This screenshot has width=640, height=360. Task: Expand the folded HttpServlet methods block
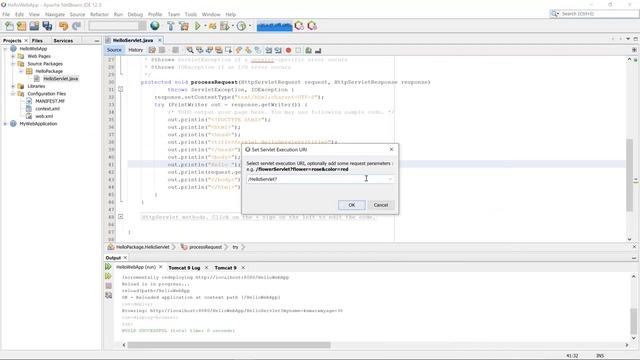(x=120, y=217)
